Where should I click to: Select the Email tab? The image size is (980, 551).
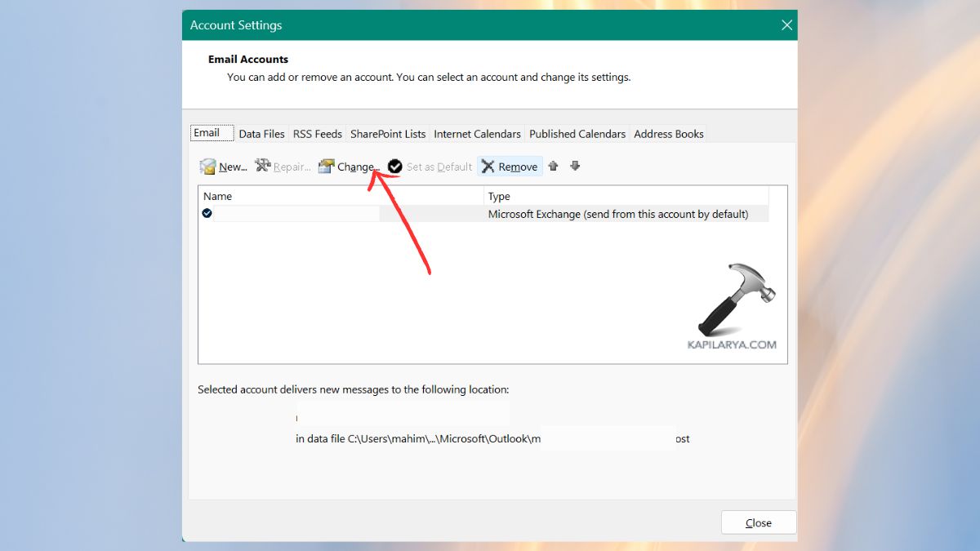pos(210,132)
